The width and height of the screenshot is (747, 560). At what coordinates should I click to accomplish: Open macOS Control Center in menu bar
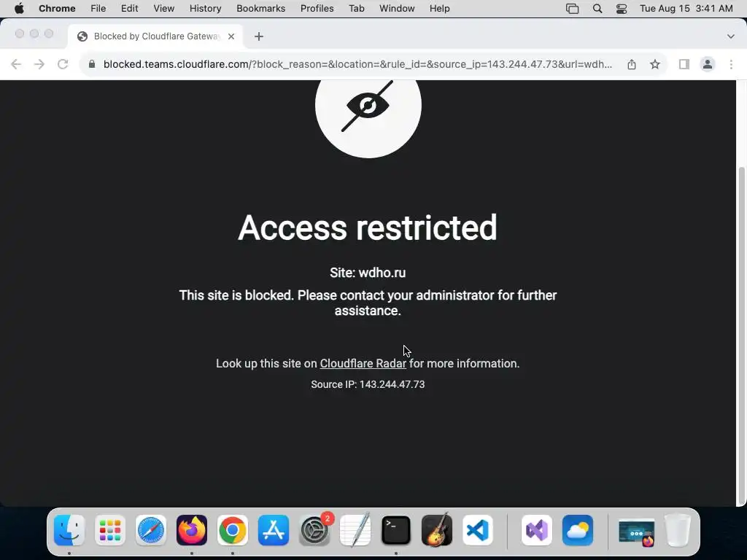622,9
